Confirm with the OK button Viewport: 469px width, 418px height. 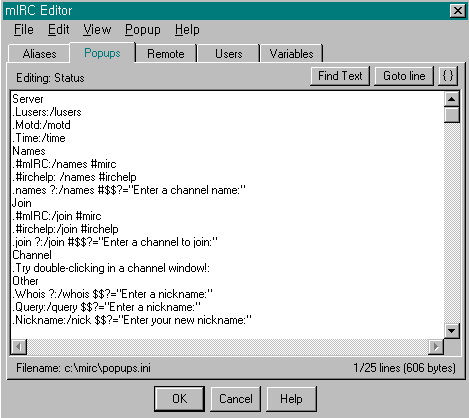coord(179,399)
